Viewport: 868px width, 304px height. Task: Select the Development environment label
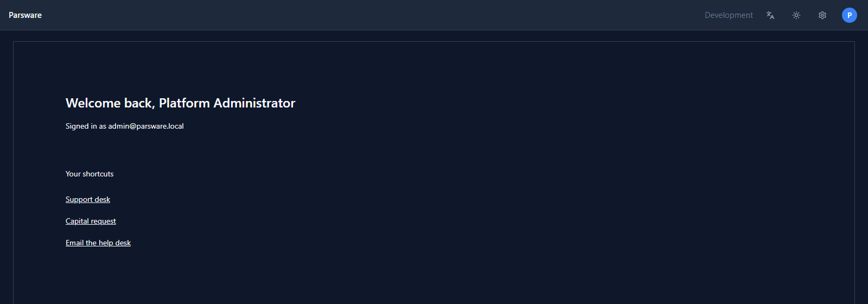coord(729,15)
